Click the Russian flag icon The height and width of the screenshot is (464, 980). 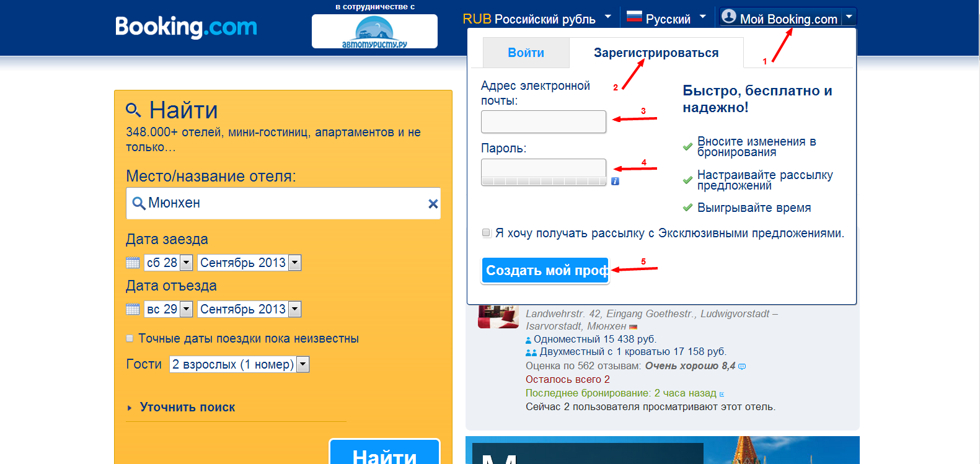coord(634,17)
